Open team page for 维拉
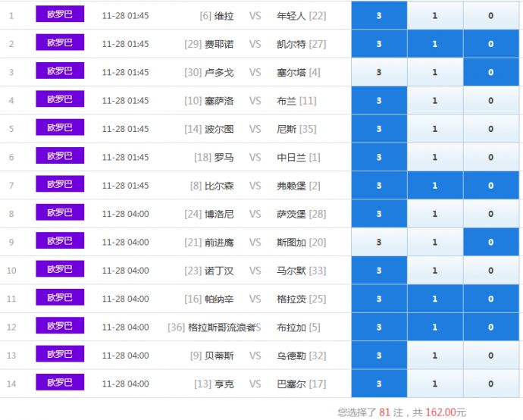 pos(224,16)
